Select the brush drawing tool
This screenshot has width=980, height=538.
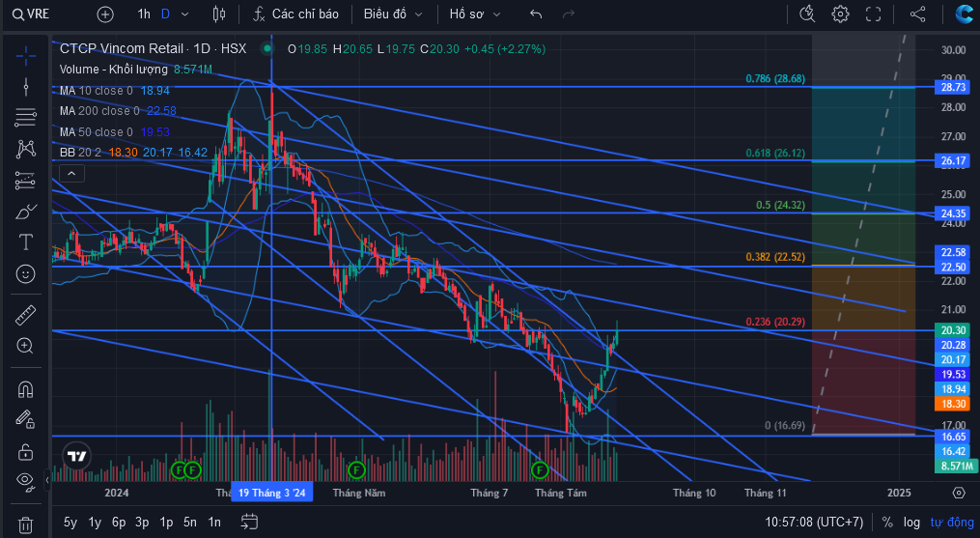click(26, 212)
